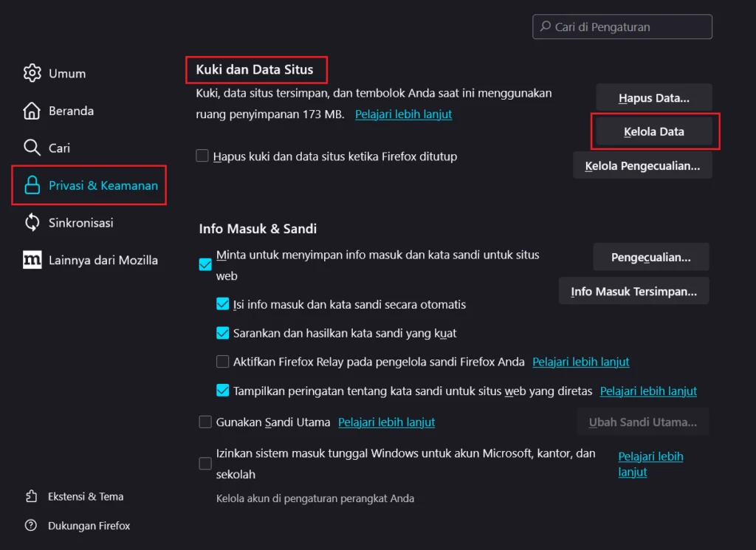The height and width of the screenshot is (550, 756).
Task: Click the Kelola Data button
Action: 654,131
